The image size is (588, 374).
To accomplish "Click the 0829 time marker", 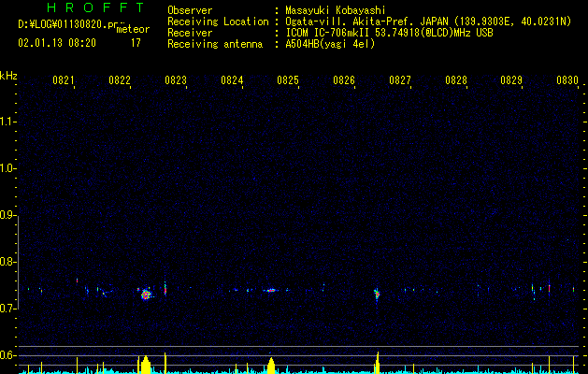I will pos(511,80).
